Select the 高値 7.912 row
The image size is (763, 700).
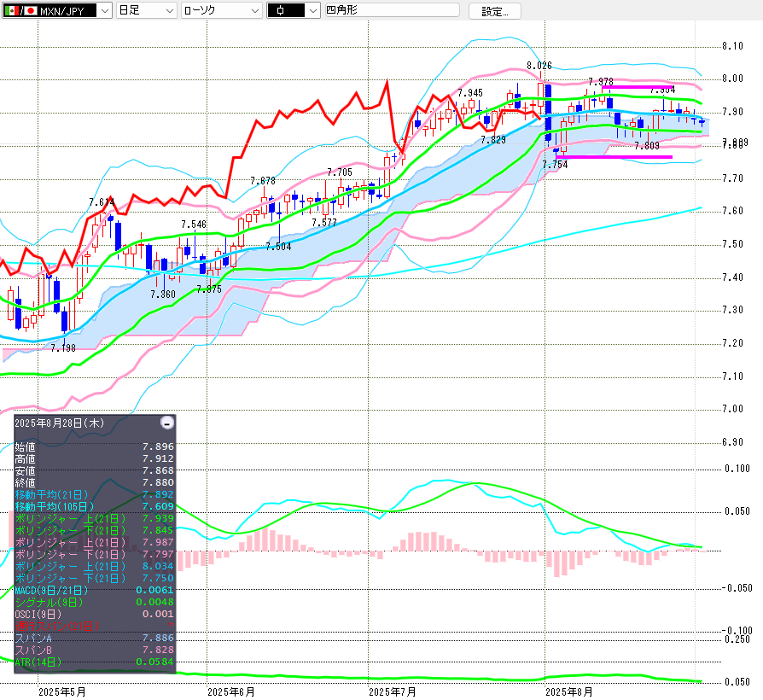click(x=95, y=458)
